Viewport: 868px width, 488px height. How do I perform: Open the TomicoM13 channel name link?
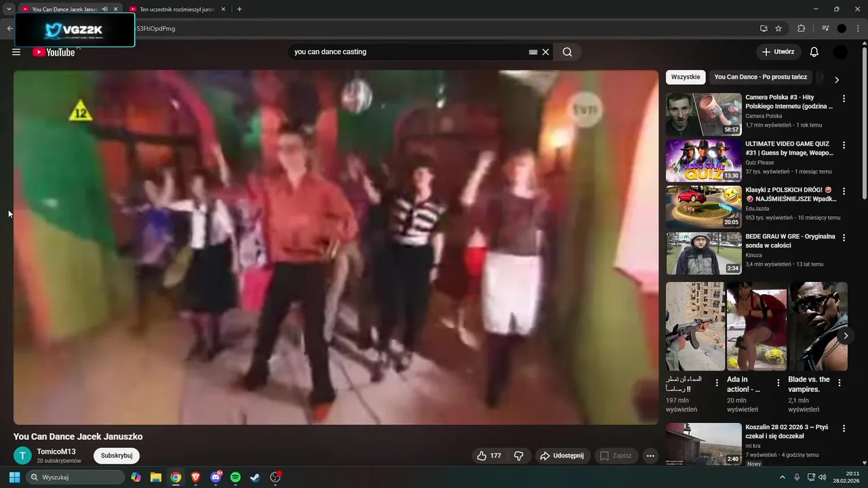pos(56,451)
